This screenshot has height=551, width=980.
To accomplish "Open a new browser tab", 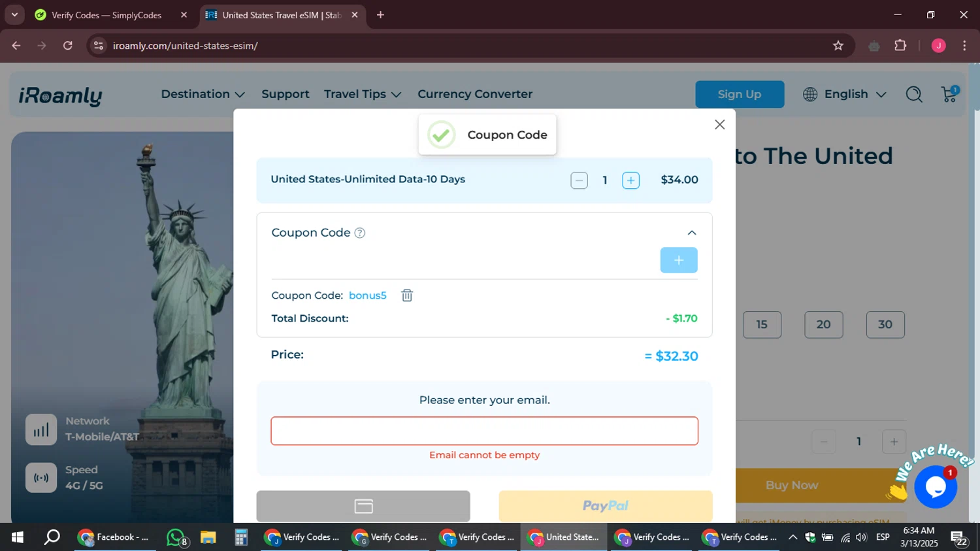I will point(380,15).
